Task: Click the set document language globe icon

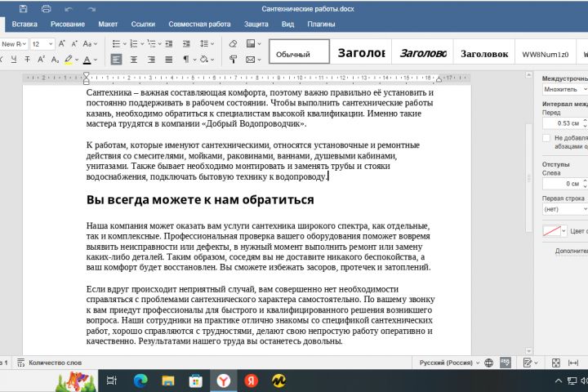Action: (489, 363)
